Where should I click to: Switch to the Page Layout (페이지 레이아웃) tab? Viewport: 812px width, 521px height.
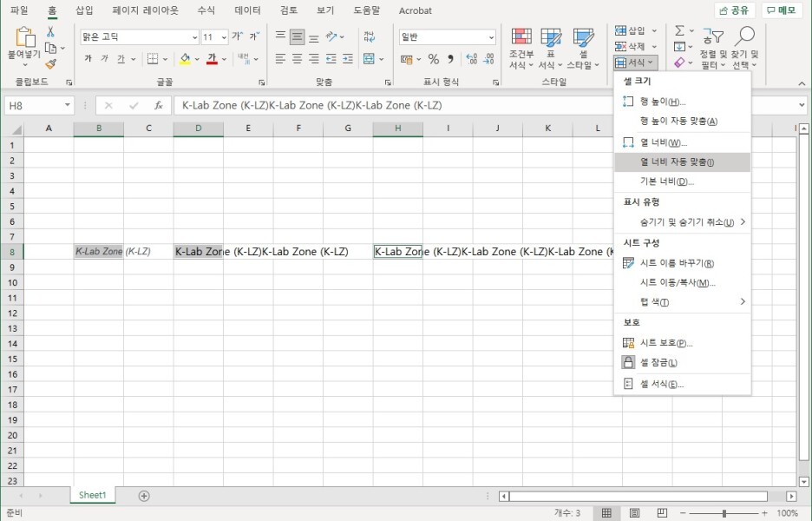click(145, 10)
